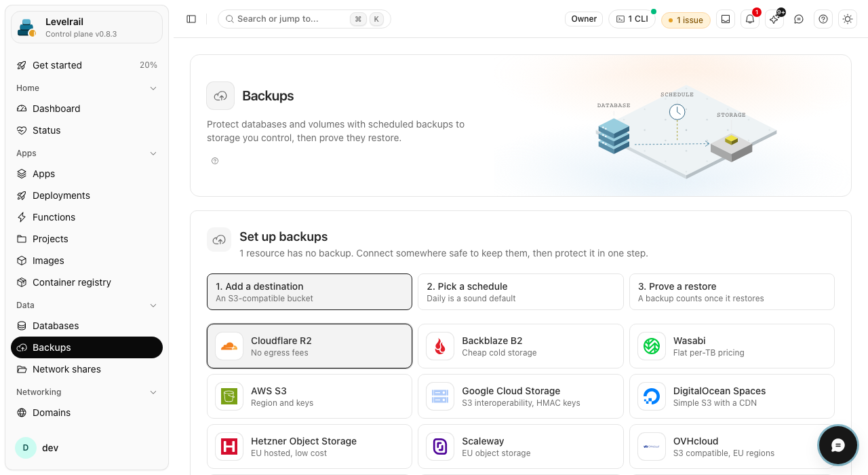This screenshot has height=475, width=868.
Task: Open the feedback chat bubble icon
Action: pos(799,19)
